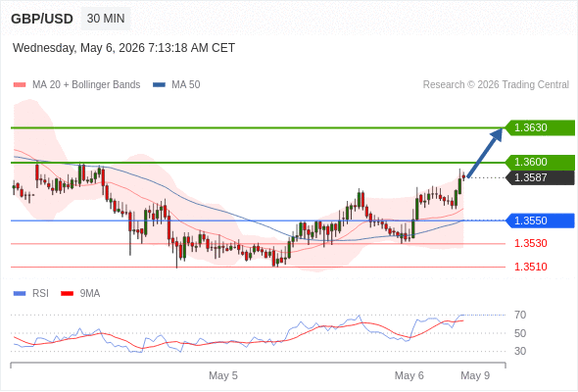Click the RSI 50 axis value
This screenshot has height=392, width=578.
click(520, 333)
